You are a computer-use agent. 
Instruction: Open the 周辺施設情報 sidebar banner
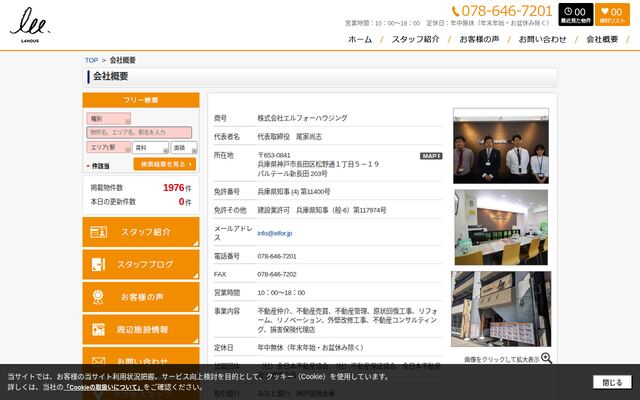coord(141,329)
